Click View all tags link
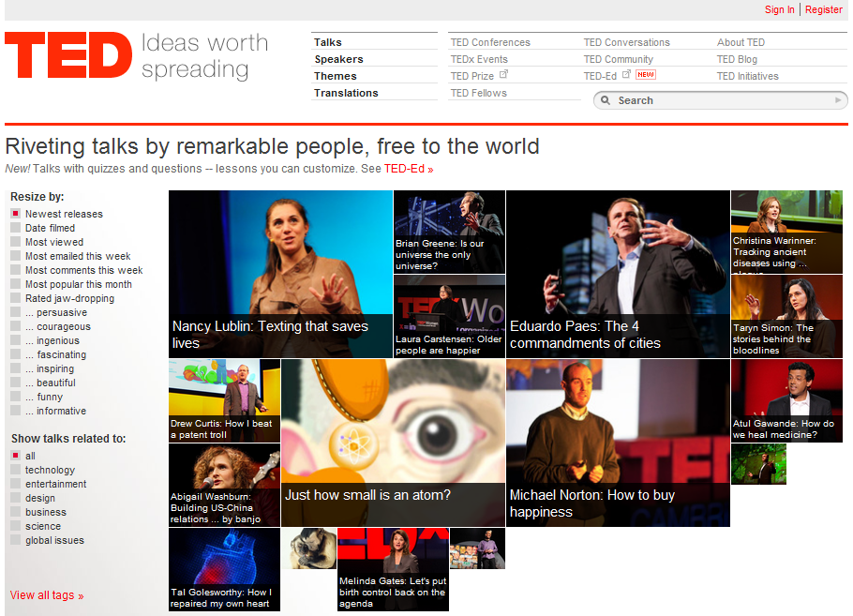The width and height of the screenshot is (853, 616). 47,595
